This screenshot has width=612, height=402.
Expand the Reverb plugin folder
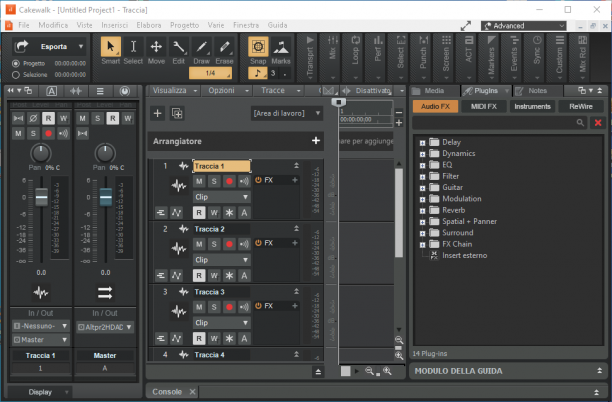point(422,211)
